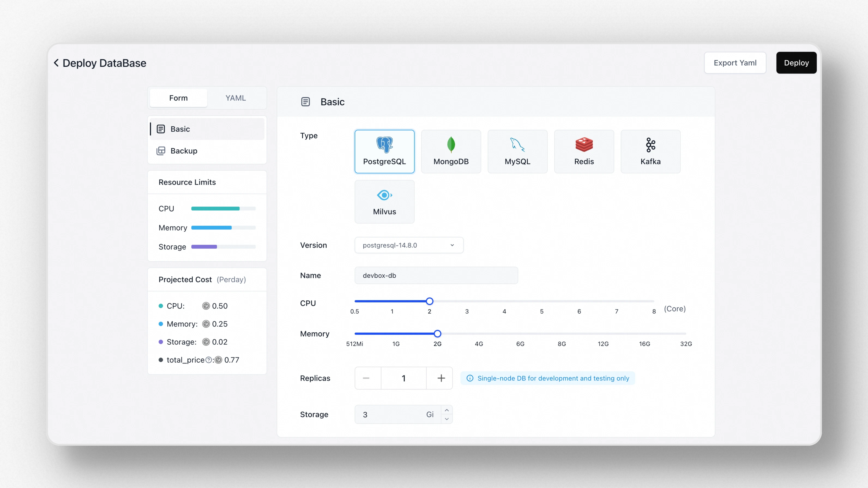Screen dimensions: 868x488
Task: Open the postgresql-14.8.0 version dropdown
Action: [x=408, y=245]
